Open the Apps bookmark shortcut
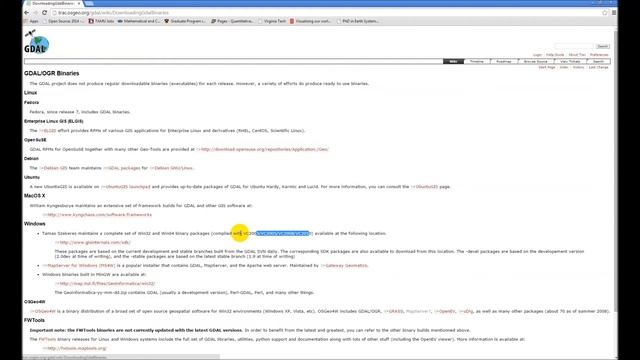The width and height of the screenshot is (640, 360). click(x=31, y=21)
